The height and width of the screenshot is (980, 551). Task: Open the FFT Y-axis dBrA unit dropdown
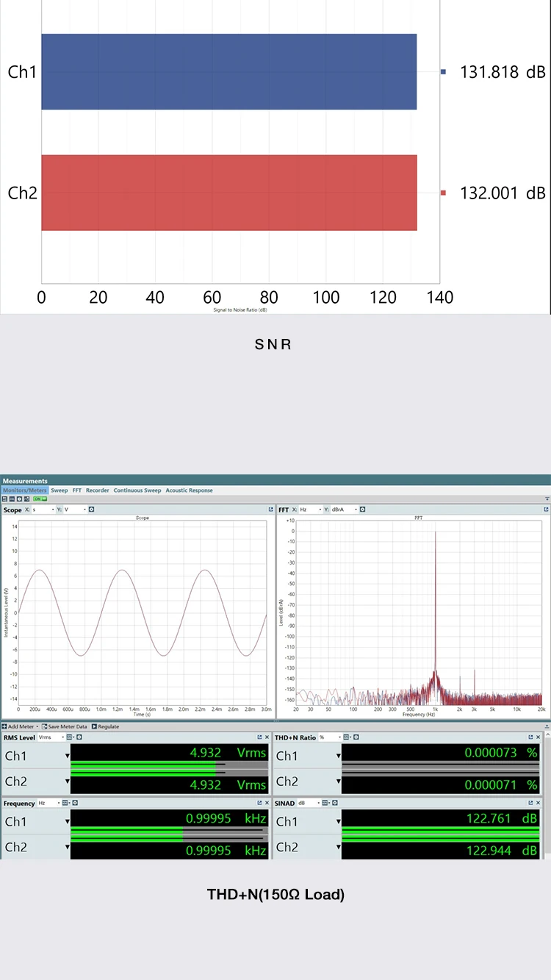point(345,509)
